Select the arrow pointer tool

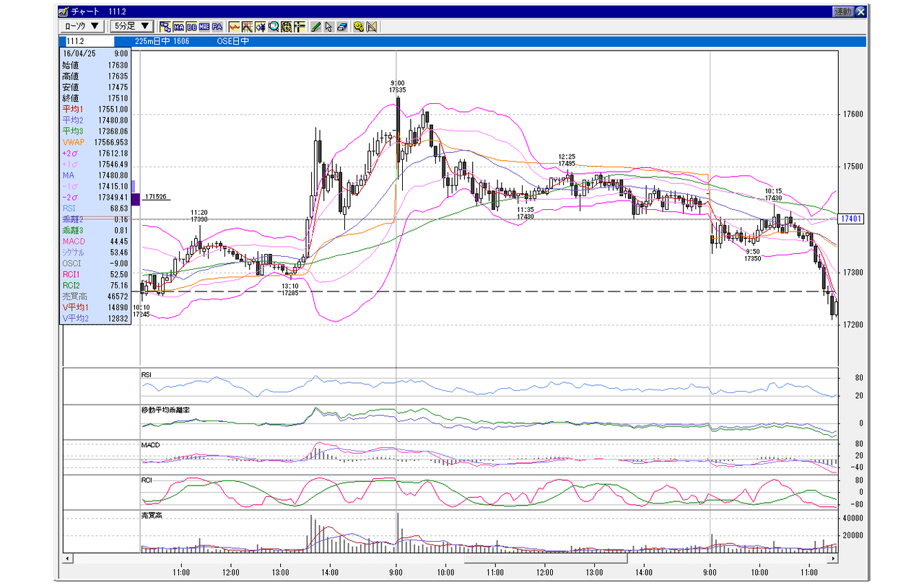pos(328,27)
